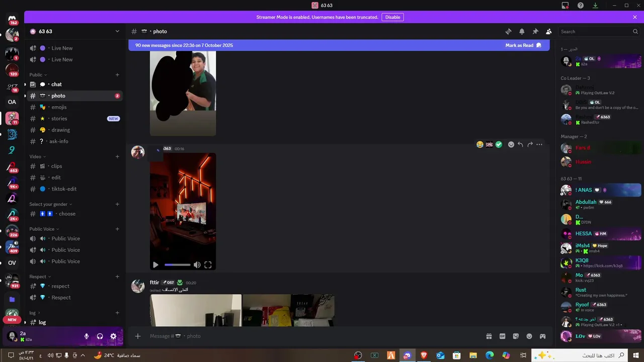Screen dimensions: 644x362
Task: Open notification settings bell icon
Action: click(x=522, y=31)
